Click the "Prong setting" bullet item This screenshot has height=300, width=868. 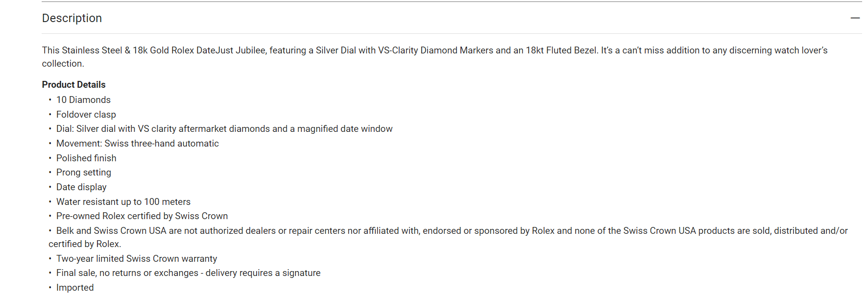(84, 173)
